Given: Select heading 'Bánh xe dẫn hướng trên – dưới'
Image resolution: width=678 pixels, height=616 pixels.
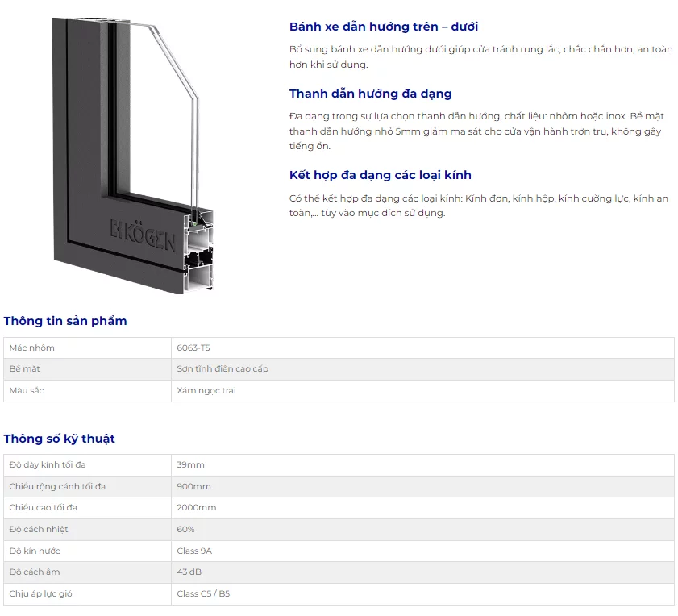Looking at the screenshot, I should click(384, 27).
